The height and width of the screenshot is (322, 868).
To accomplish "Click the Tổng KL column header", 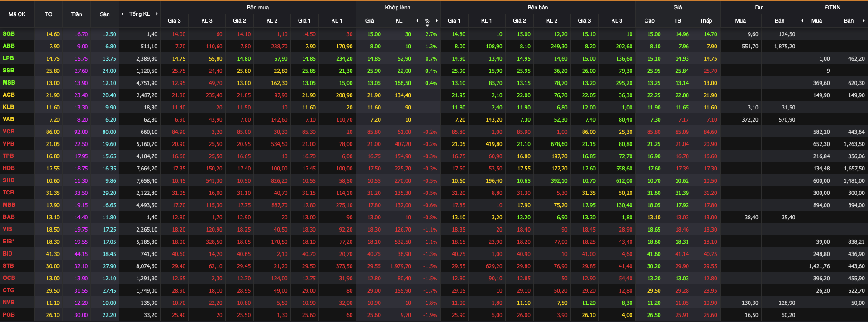I will pyautogui.click(x=139, y=14).
